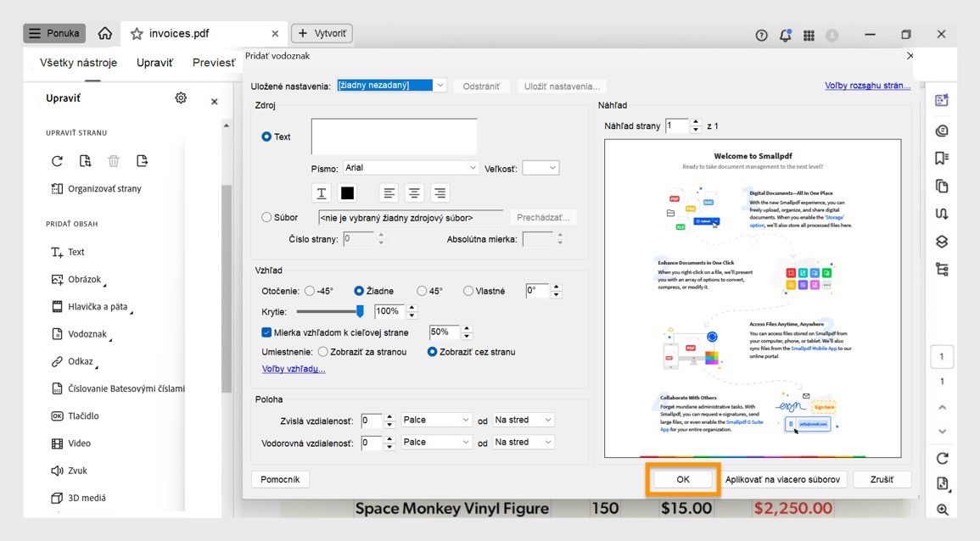Select Zobraziť za stranou radio
Image resolution: width=980 pixels, height=541 pixels.
click(322, 353)
